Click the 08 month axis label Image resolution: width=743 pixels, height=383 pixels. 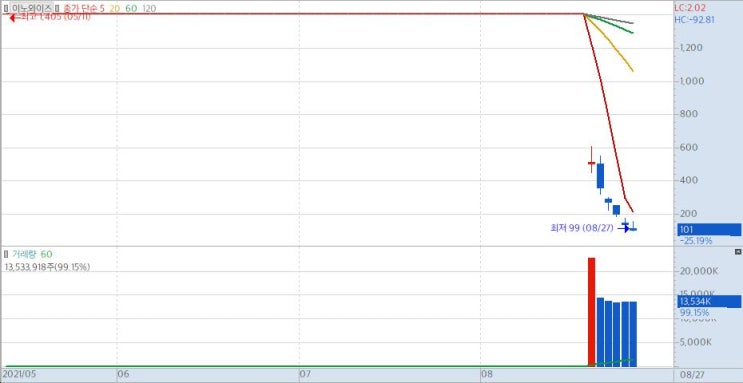(486, 374)
